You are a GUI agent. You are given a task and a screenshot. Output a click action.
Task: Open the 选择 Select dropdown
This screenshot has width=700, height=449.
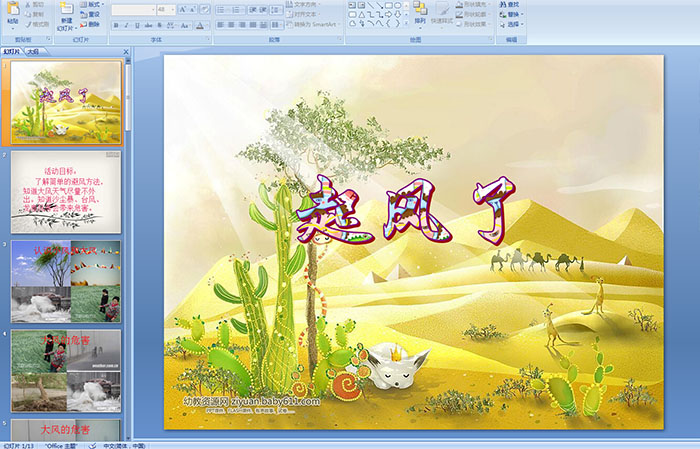point(512,24)
